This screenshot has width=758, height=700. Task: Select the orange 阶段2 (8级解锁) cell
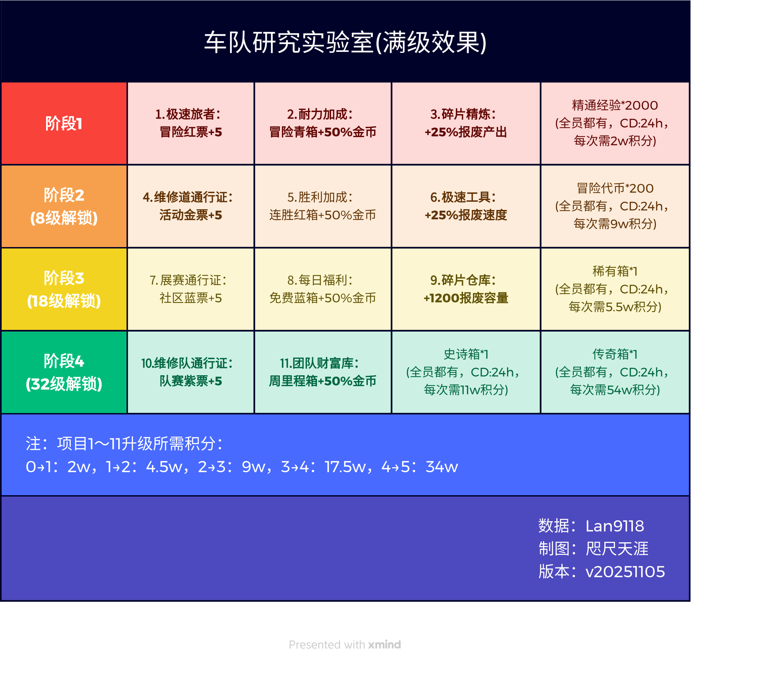pyautogui.click(x=64, y=207)
